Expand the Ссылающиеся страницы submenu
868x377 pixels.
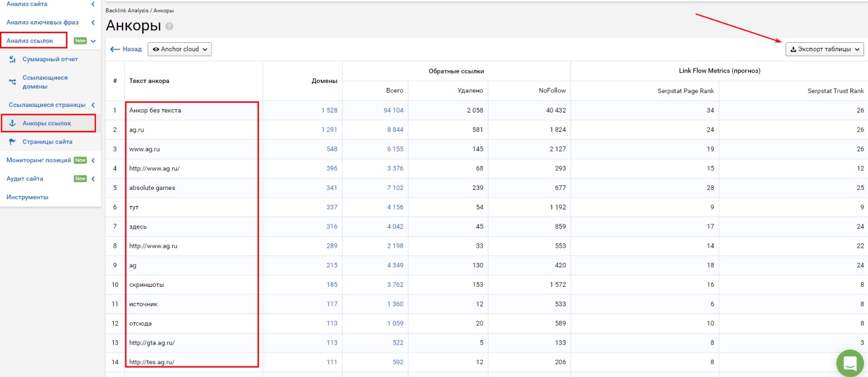(x=93, y=105)
